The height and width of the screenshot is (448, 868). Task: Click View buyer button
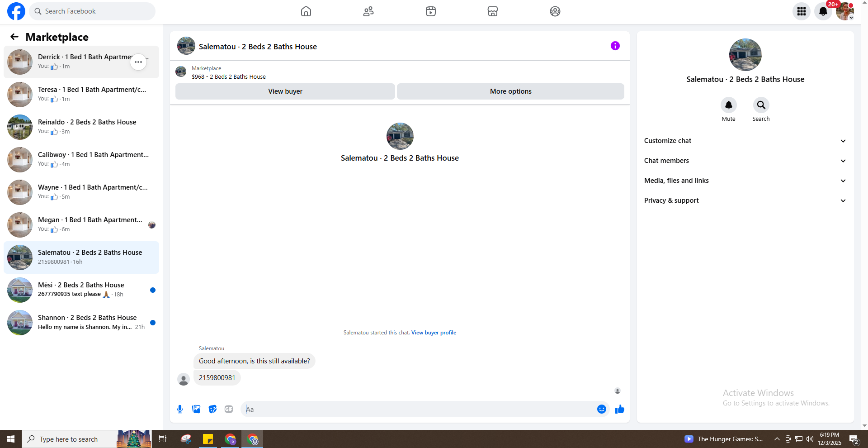(x=285, y=91)
